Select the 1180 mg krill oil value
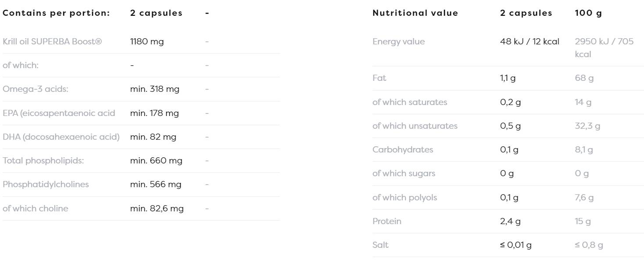Viewport: 644px width, 261px height. 147,41
